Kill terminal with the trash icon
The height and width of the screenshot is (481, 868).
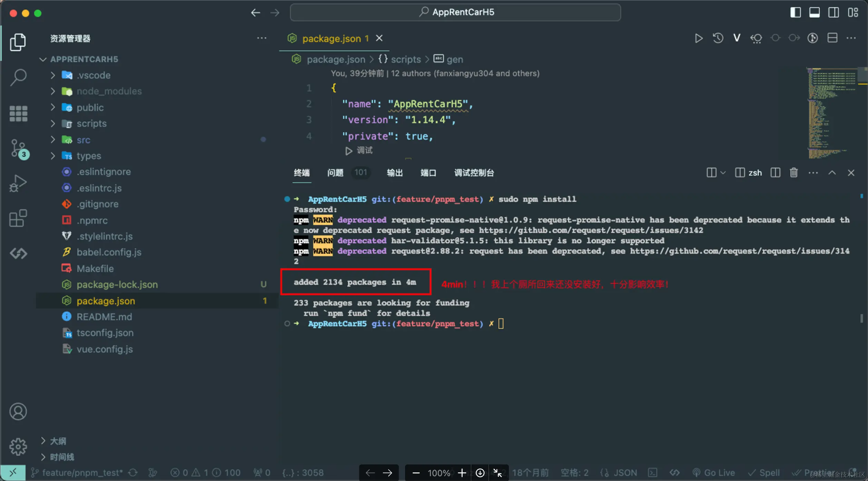tap(793, 173)
